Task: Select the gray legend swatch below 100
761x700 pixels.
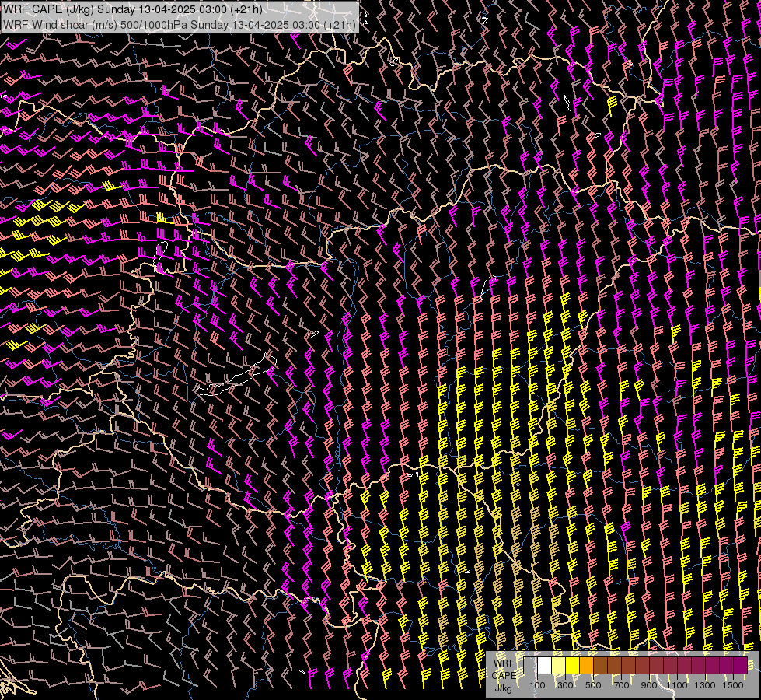Action: pyautogui.click(x=530, y=666)
